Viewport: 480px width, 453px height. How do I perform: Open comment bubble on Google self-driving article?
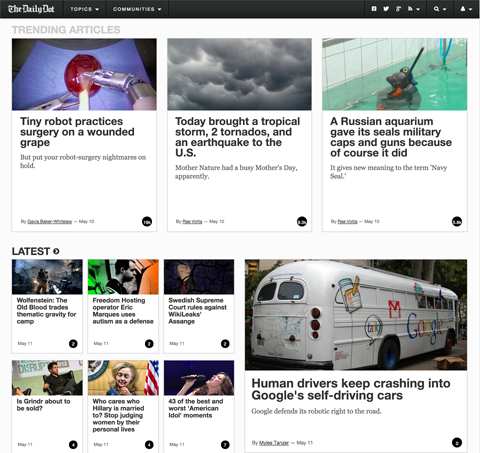tap(457, 443)
